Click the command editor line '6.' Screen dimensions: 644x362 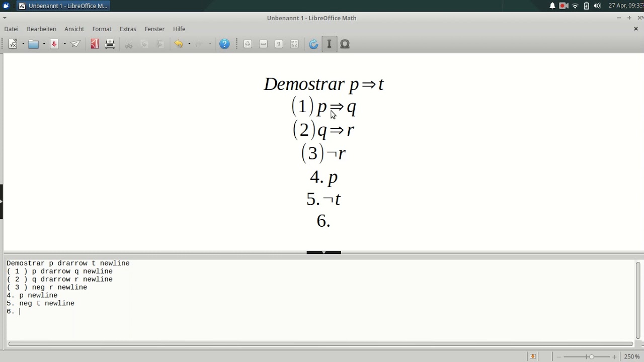[11, 312]
